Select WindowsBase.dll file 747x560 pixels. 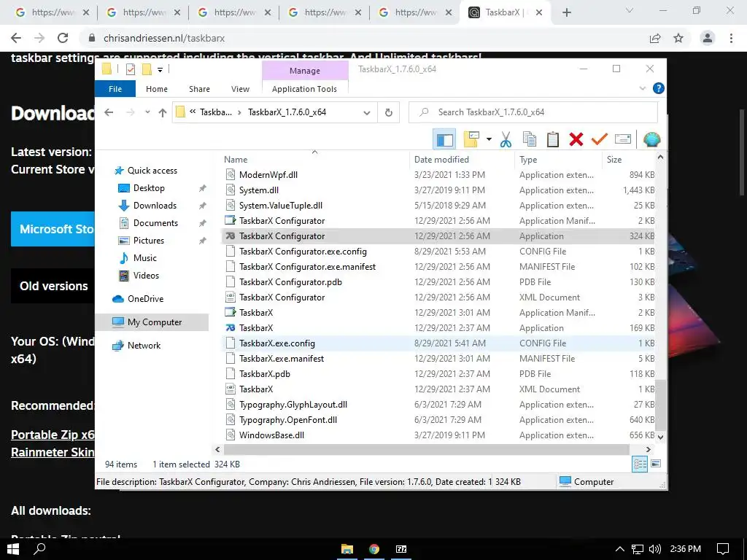[438, 435]
